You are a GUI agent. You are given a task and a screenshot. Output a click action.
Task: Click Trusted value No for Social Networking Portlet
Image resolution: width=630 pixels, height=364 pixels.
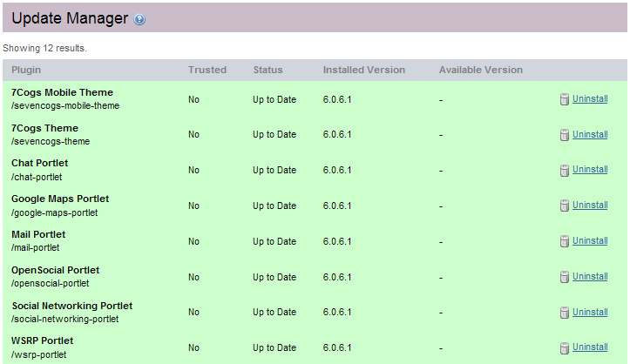pyautogui.click(x=193, y=313)
